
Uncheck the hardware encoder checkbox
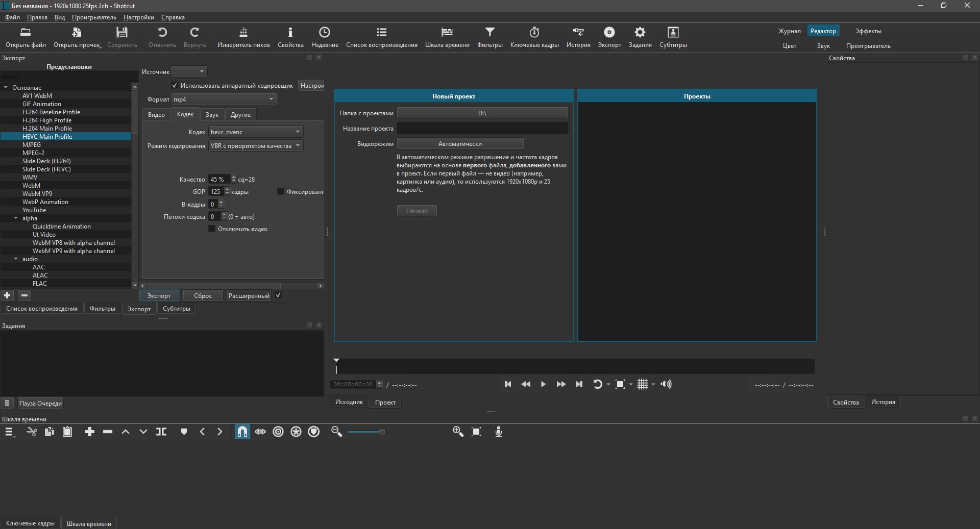pos(175,86)
